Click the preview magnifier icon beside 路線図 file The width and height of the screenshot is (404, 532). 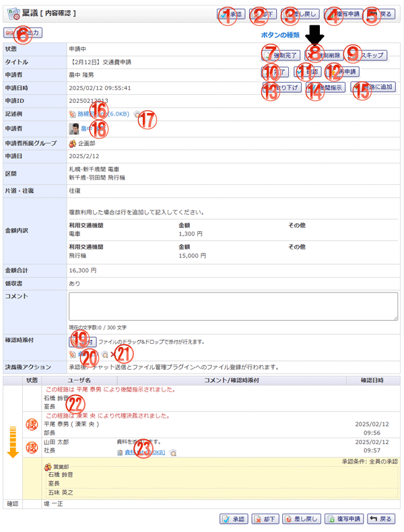pyautogui.click(x=137, y=114)
